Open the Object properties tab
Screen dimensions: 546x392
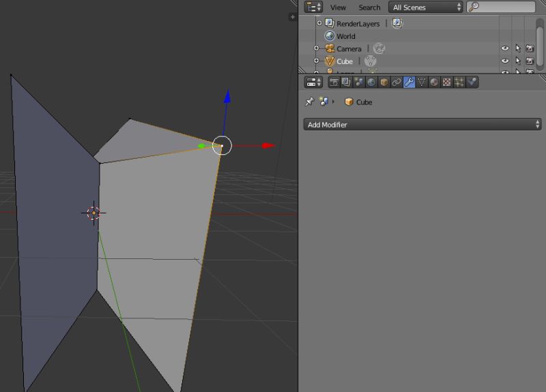(384, 82)
